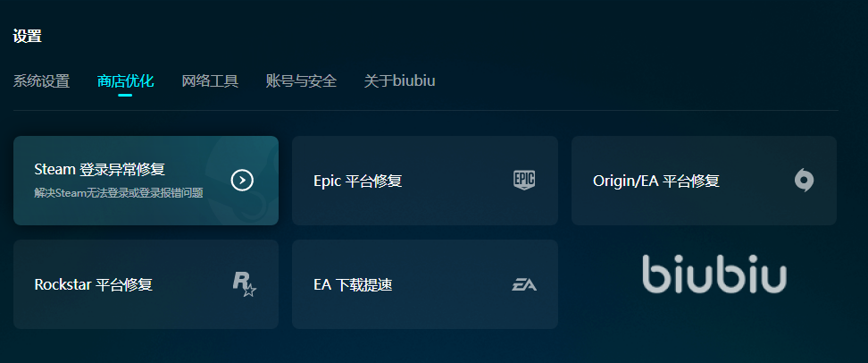Click the Rockstar R-star logo icon

244,284
